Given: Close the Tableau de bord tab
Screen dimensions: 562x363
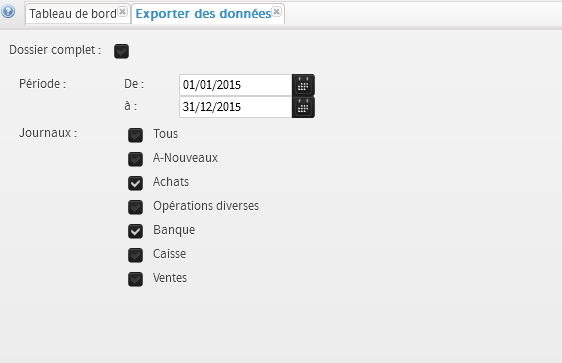Looking at the screenshot, I should (123, 11).
